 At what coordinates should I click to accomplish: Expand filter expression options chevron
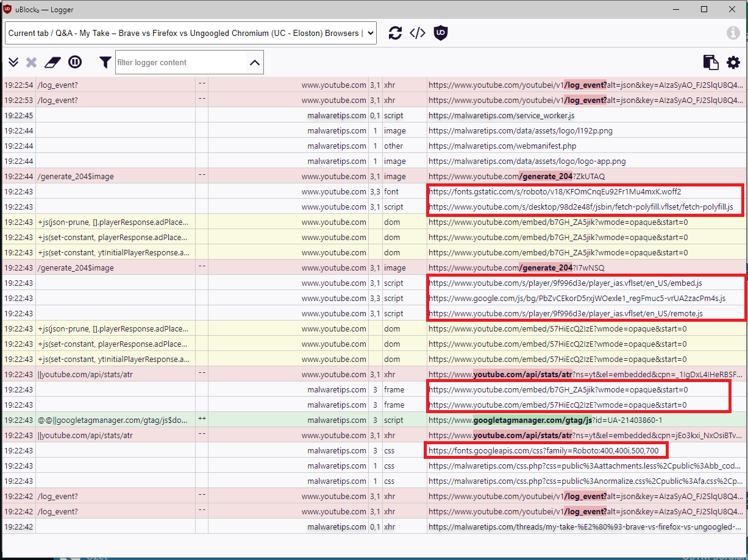tap(254, 62)
